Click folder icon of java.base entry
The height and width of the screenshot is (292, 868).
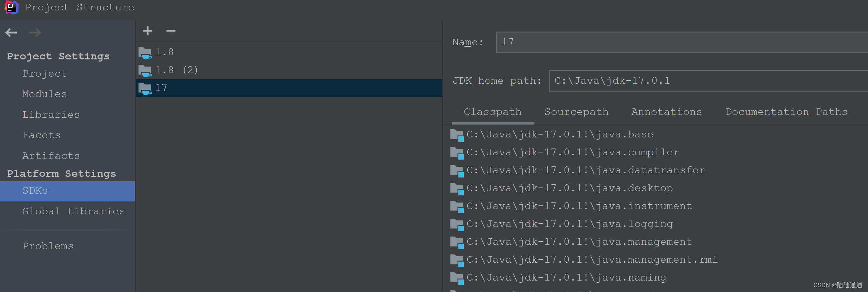(457, 135)
